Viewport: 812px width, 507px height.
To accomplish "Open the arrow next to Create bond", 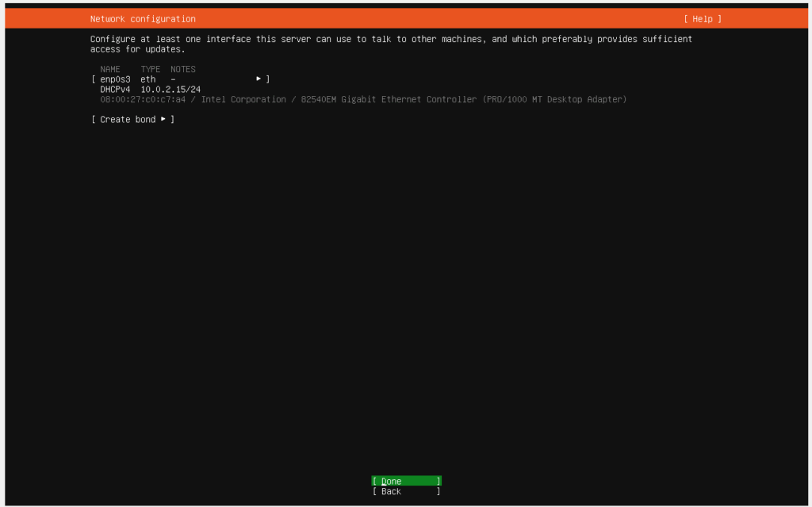I will tap(163, 120).
